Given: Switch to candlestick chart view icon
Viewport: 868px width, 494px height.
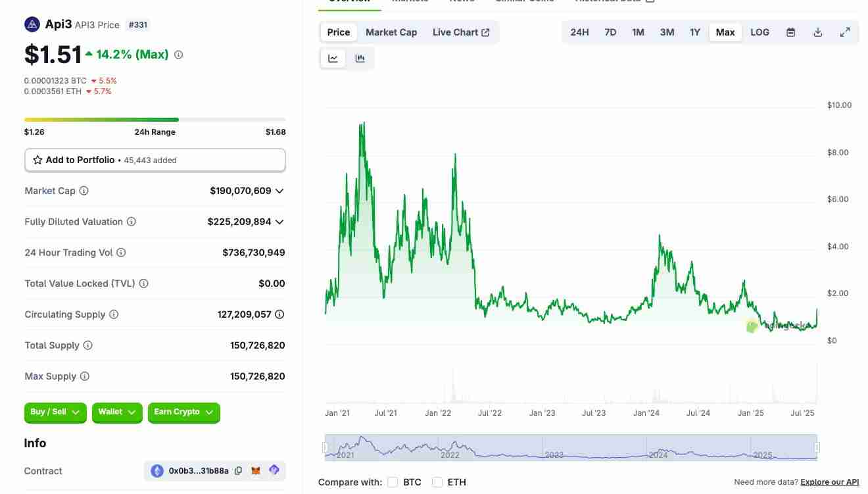Looking at the screenshot, I should 360,59.
